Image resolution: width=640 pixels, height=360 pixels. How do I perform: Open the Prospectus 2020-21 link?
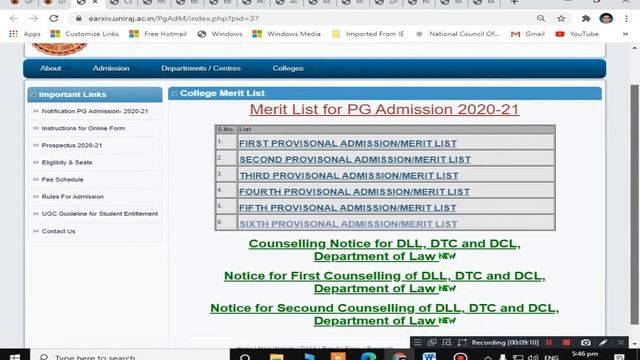click(72, 145)
